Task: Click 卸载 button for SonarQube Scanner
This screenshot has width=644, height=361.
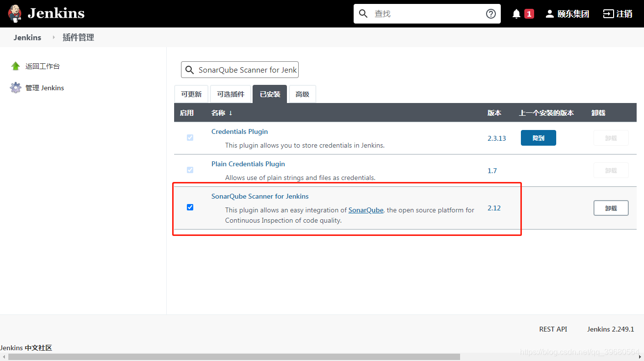Action: tap(611, 208)
